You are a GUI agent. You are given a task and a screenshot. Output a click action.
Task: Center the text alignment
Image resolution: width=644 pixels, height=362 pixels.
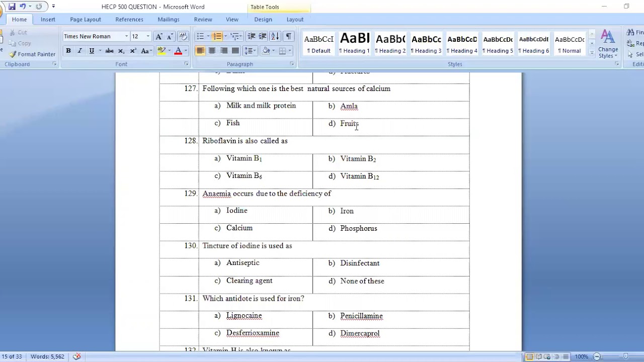(x=212, y=51)
